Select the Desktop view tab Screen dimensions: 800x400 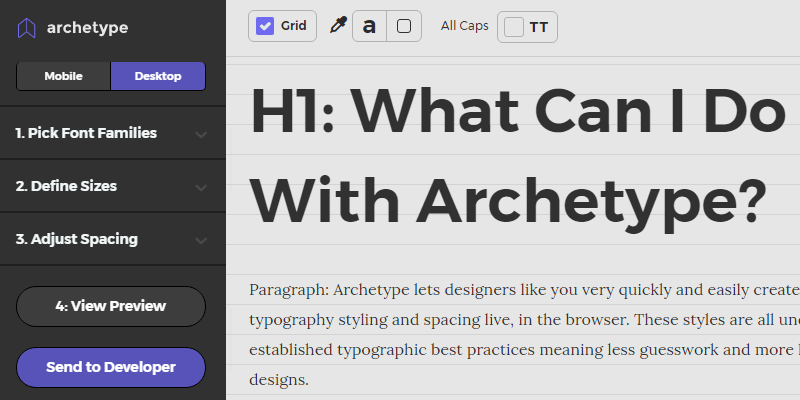[158, 76]
